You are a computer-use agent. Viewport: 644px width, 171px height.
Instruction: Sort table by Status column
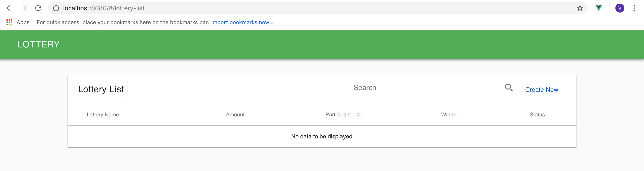(x=537, y=115)
